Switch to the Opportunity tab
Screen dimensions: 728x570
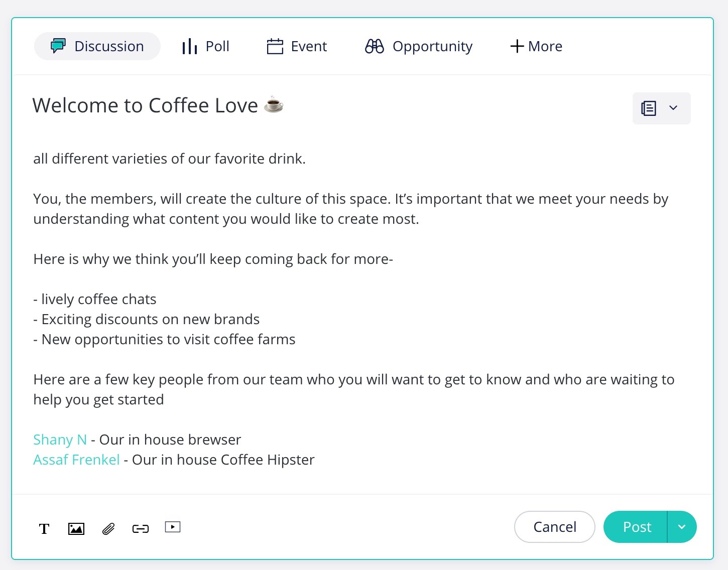(419, 46)
